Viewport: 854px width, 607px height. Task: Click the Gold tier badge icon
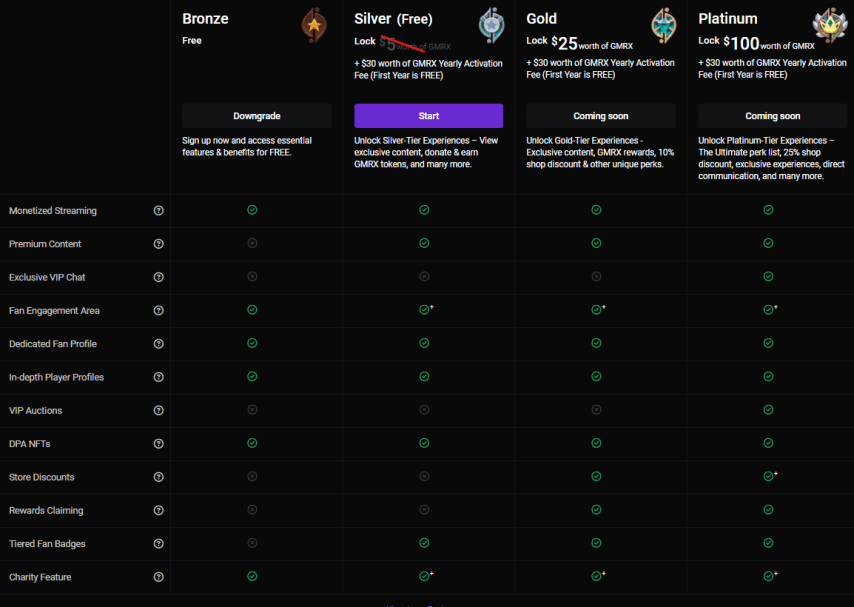pyautogui.click(x=663, y=25)
